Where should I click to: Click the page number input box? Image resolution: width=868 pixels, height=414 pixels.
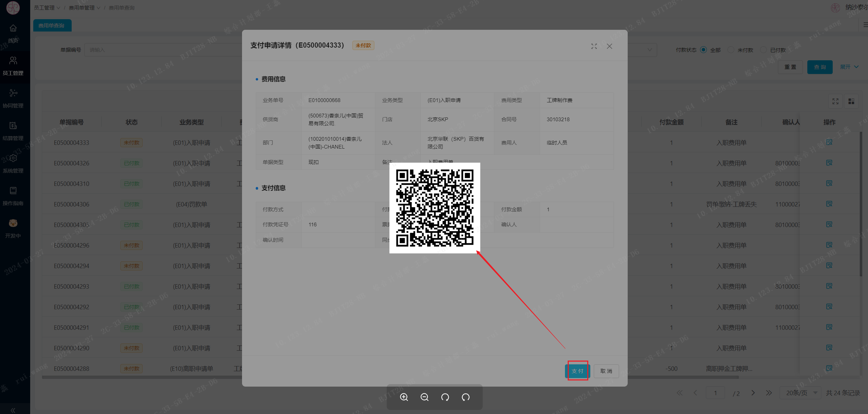click(x=715, y=393)
